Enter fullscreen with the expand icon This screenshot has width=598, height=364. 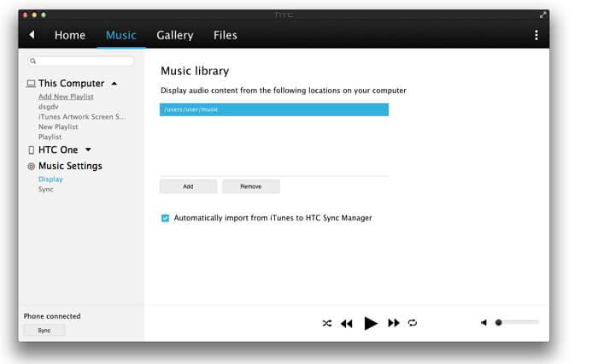click(x=542, y=15)
